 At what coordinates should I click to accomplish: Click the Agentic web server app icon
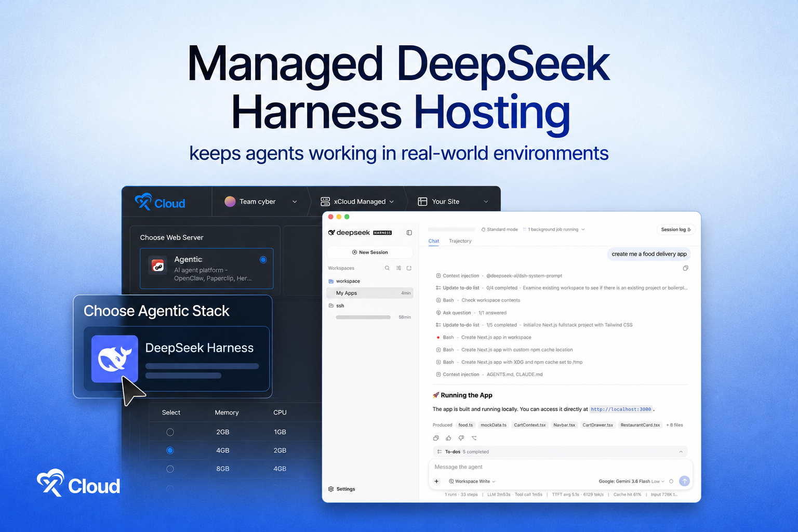(158, 265)
